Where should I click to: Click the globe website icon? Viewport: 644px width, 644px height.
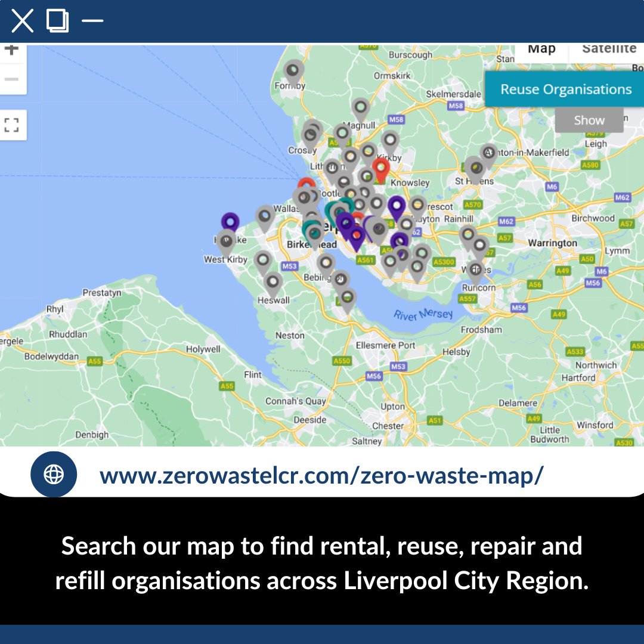(x=54, y=475)
